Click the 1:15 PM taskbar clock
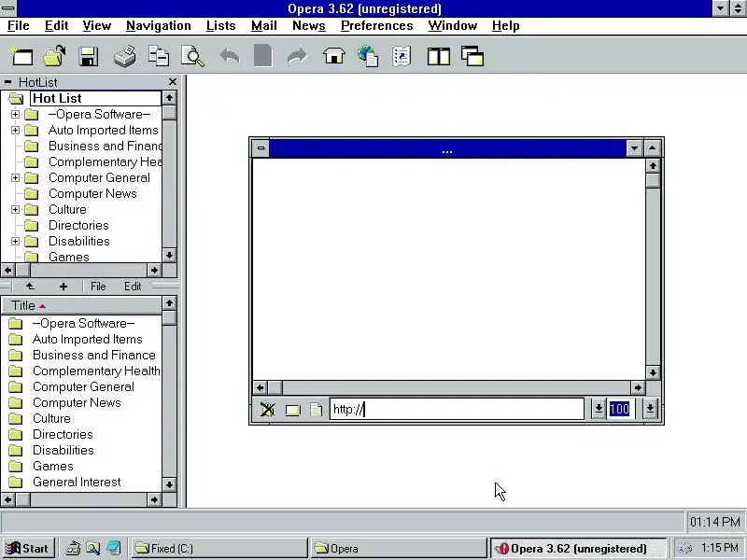The image size is (747, 560). pos(719,548)
